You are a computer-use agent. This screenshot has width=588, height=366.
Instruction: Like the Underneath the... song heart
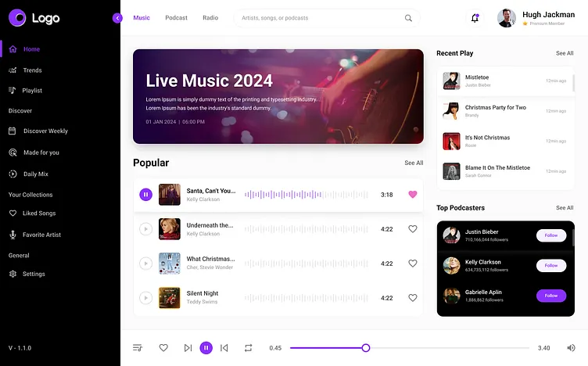413,229
